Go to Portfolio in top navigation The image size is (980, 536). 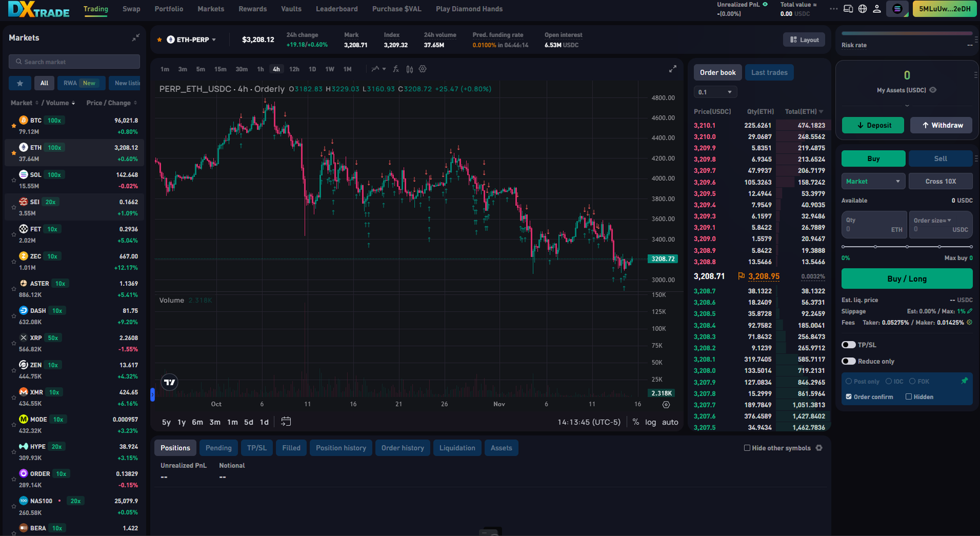pos(169,9)
